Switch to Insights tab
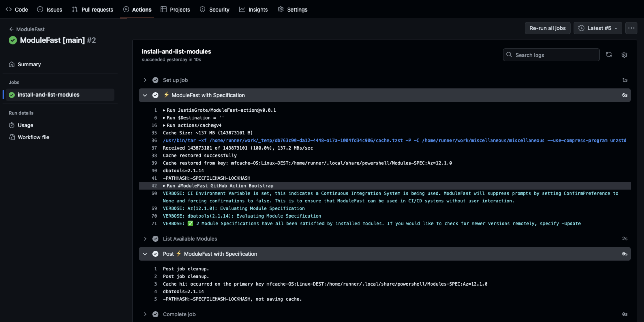 (x=254, y=9)
